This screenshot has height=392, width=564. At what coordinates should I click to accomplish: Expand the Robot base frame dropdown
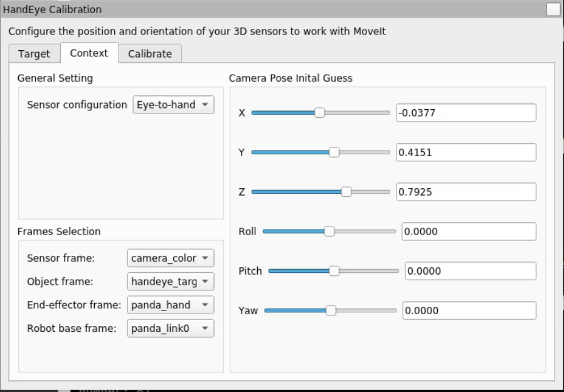pyautogui.click(x=171, y=328)
